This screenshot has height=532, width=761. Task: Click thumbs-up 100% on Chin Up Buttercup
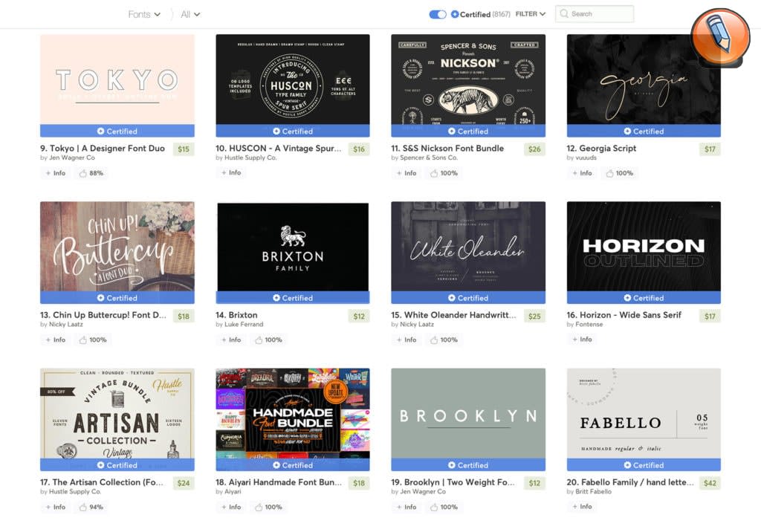pos(93,340)
